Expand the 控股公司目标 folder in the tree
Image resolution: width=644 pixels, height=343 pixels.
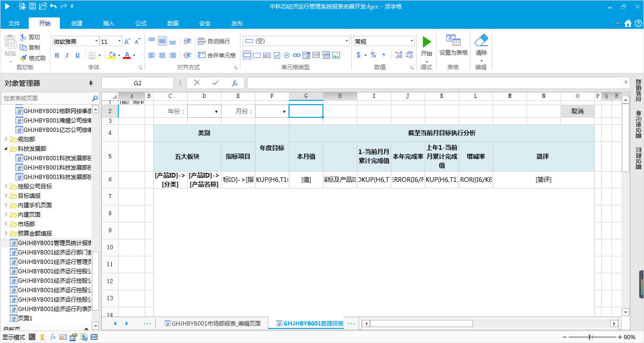pos(6,186)
